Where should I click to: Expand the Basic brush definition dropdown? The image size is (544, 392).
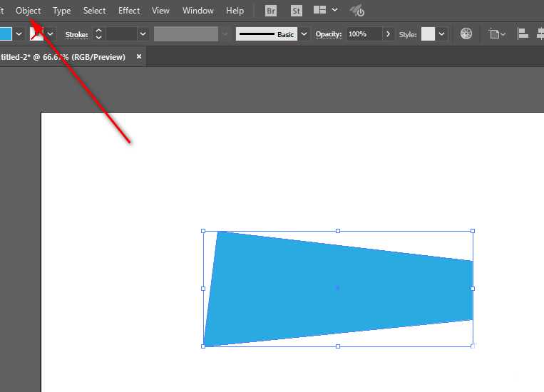pos(304,34)
